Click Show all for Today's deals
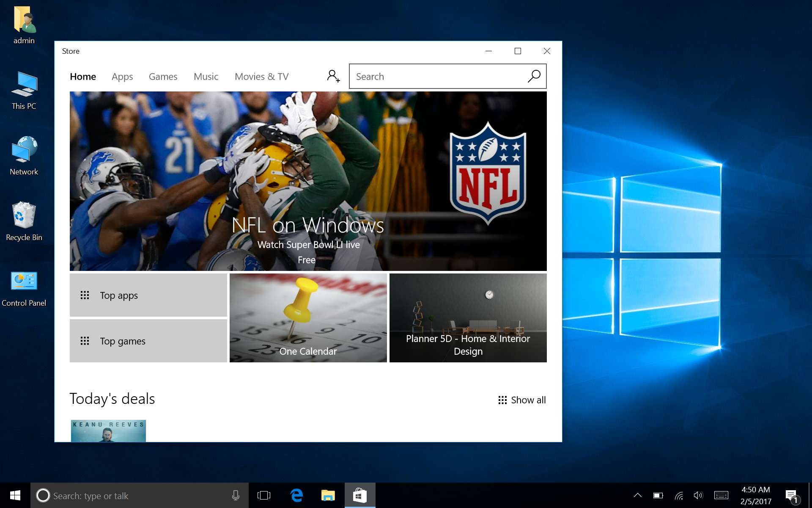Screen dimensions: 812x508 click(522, 400)
